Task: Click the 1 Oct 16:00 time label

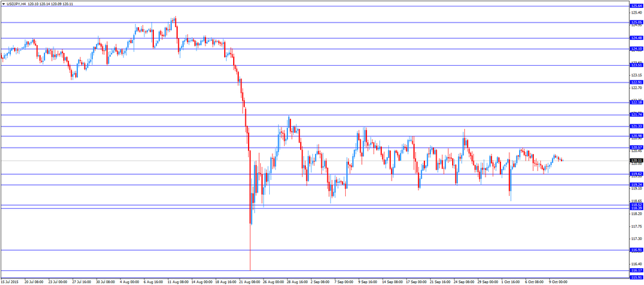Action: coord(512,282)
